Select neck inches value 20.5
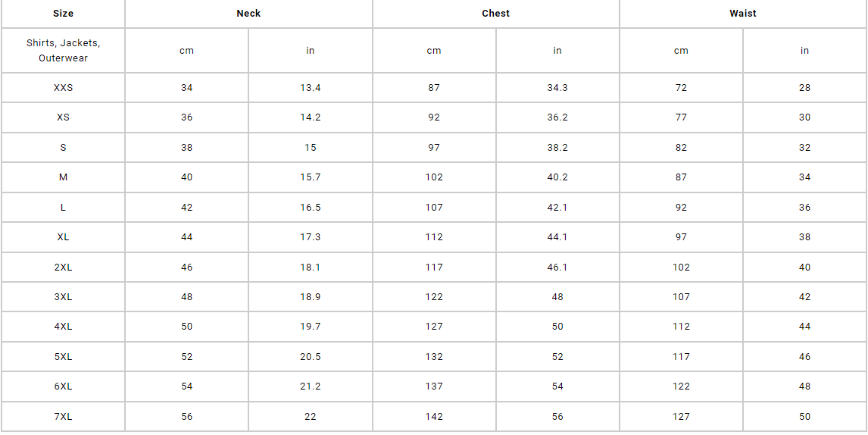The height and width of the screenshot is (435, 868). (310, 357)
